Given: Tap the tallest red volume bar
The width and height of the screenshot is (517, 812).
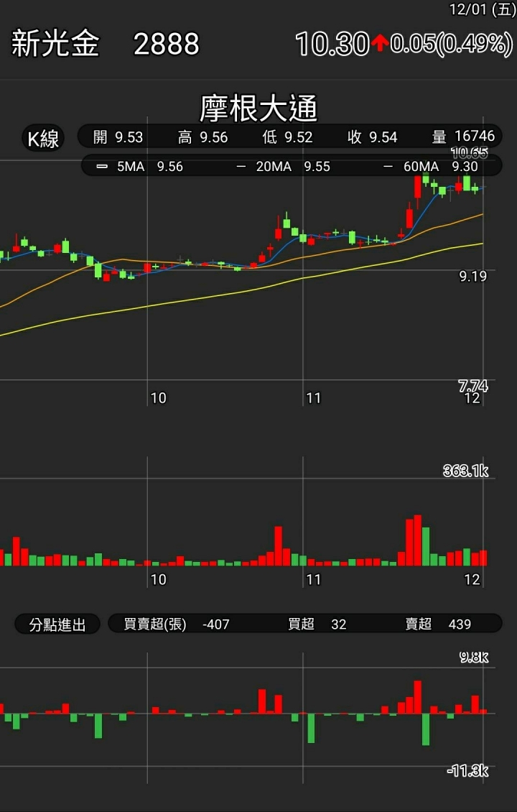Looking at the screenshot, I should pos(418,540).
